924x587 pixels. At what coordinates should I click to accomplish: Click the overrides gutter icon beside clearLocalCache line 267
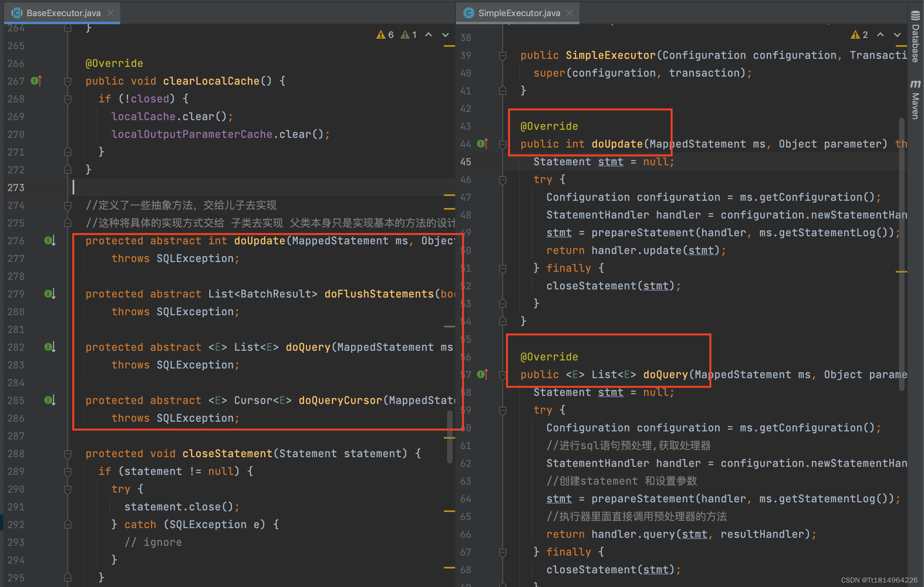tap(36, 81)
